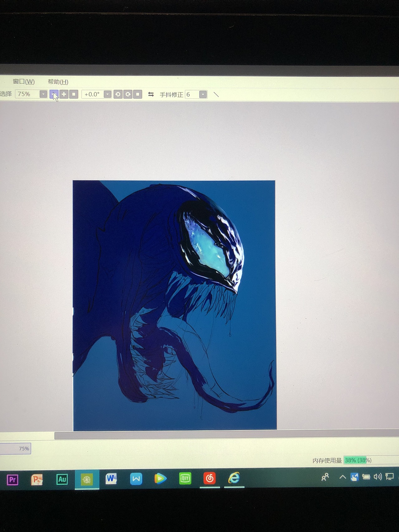Rotate canvas counterclockwise icon
399x532 pixels.
click(118, 94)
